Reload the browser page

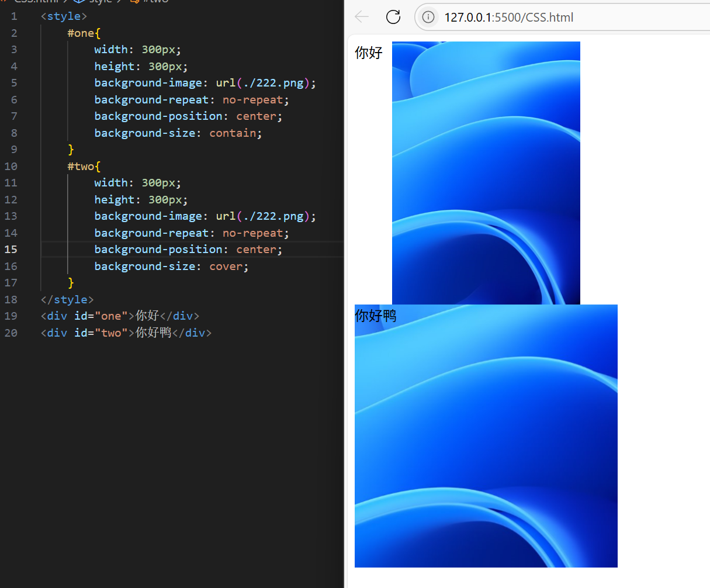[x=393, y=17]
